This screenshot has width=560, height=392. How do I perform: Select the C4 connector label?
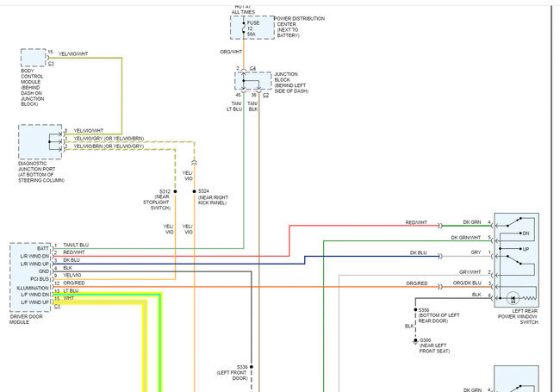coord(252,68)
